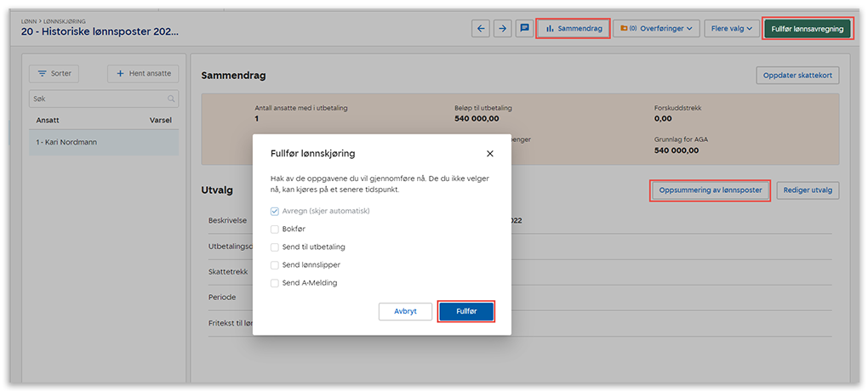Image resolution: width=868 pixels, height=391 pixels.
Task: Enable the Bokfør checkbox
Action: [275, 229]
